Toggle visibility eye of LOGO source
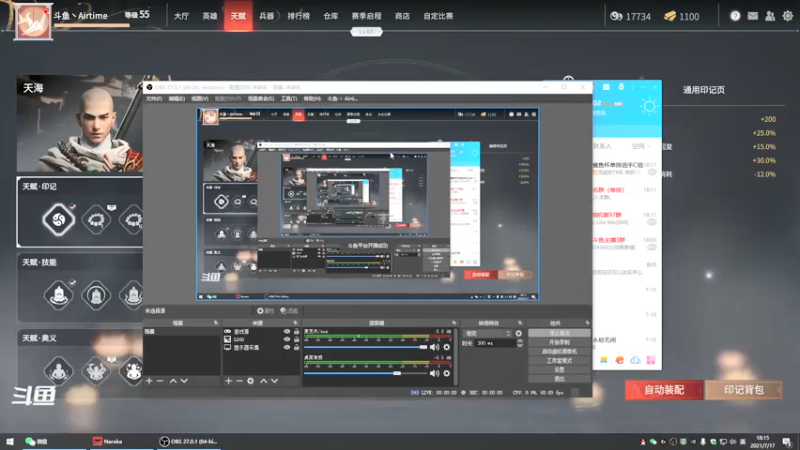The width and height of the screenshot is (800, 450). click(287, 339)
